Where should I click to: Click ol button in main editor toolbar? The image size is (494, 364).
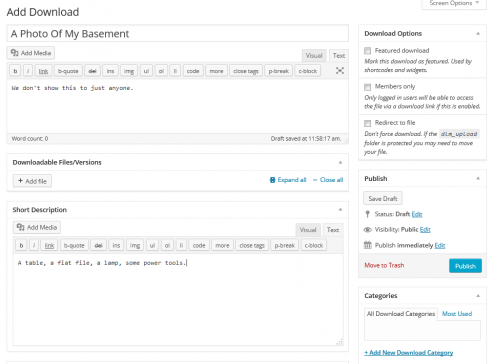(161, 71)
